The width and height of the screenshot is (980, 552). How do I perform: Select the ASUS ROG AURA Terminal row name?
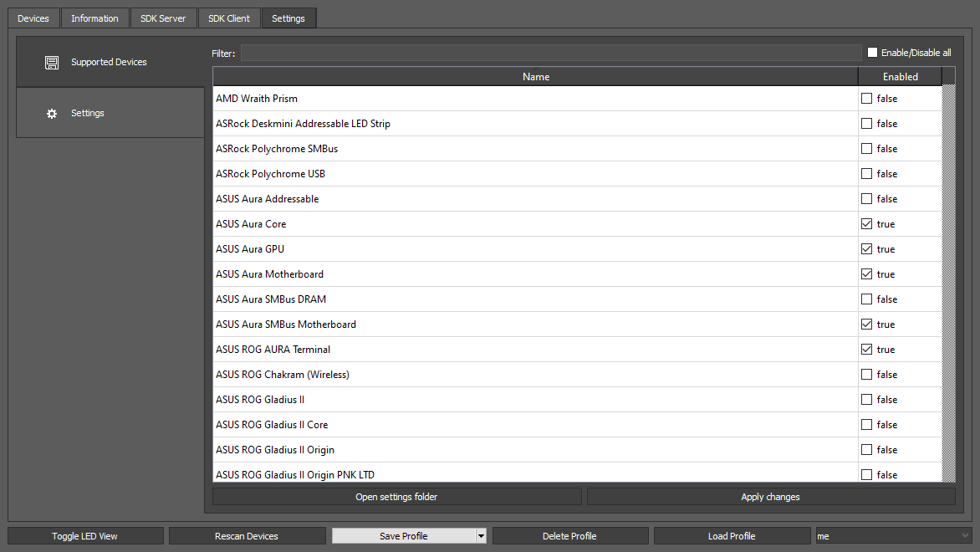(273, 349)
